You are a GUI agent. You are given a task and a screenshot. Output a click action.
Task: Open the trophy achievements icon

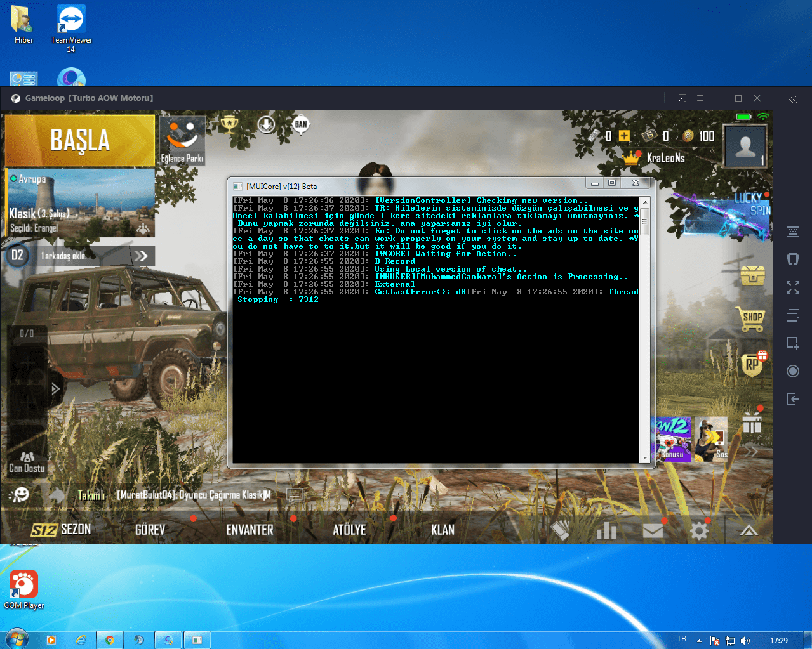pos(229,124)
